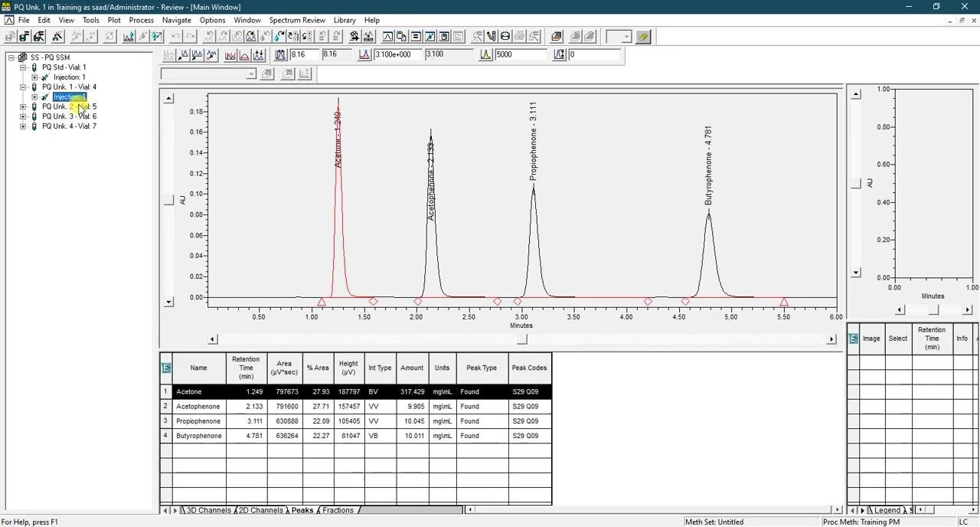The height and width of the screenshot is (527, 980).
Task: Click the Proc Meth: Training PM status entry
Action: pyautogui.click(x=861, y=522)
